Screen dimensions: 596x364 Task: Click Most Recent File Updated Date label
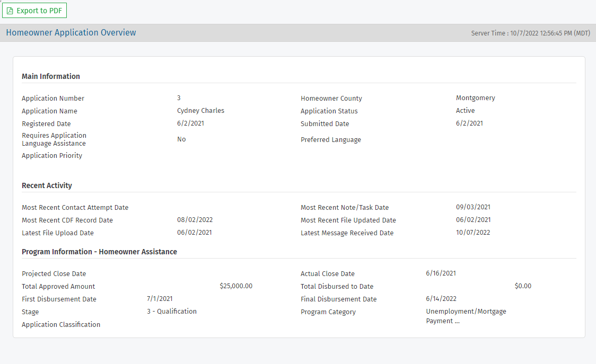click(x=348, y=220)
